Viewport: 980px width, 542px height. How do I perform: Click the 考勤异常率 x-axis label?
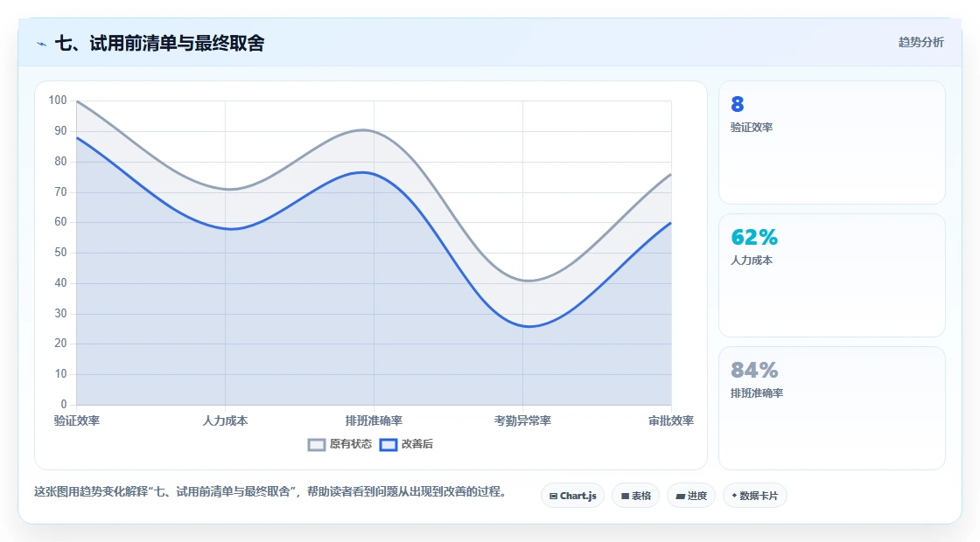pyautogui.click(x=522, y=420)
